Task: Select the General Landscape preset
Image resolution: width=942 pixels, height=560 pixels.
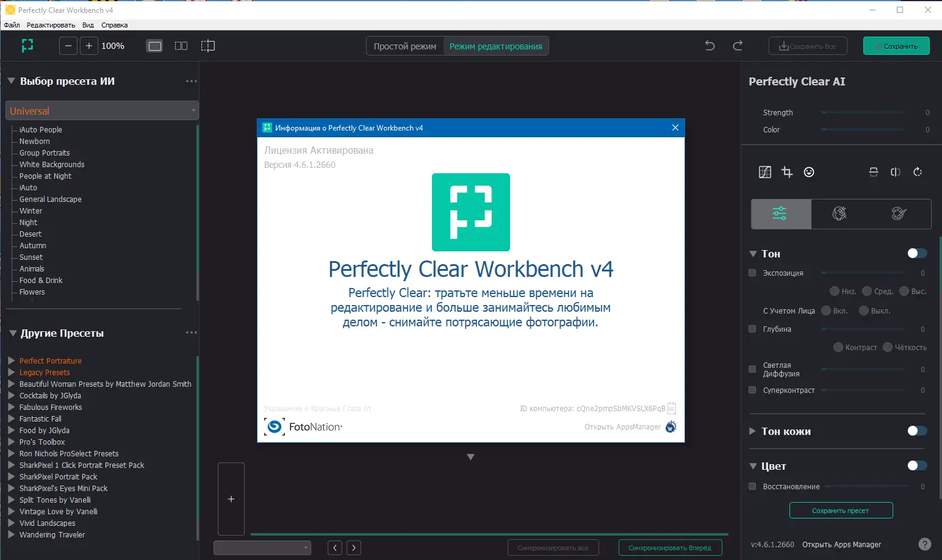Action: tap(51, 199)
